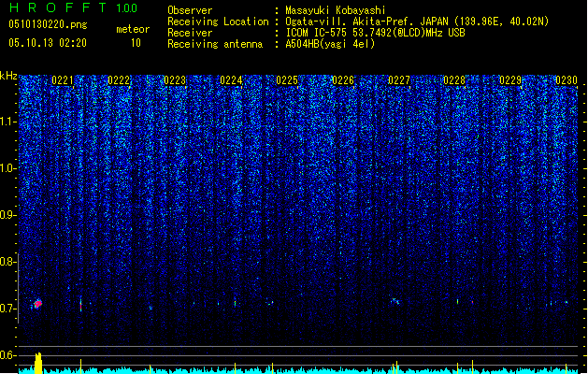Click the meteor echo cluster below the 0227 marker
Image resolution: width=588 pixels, height=374 pixels.
[x=394, y=301]
